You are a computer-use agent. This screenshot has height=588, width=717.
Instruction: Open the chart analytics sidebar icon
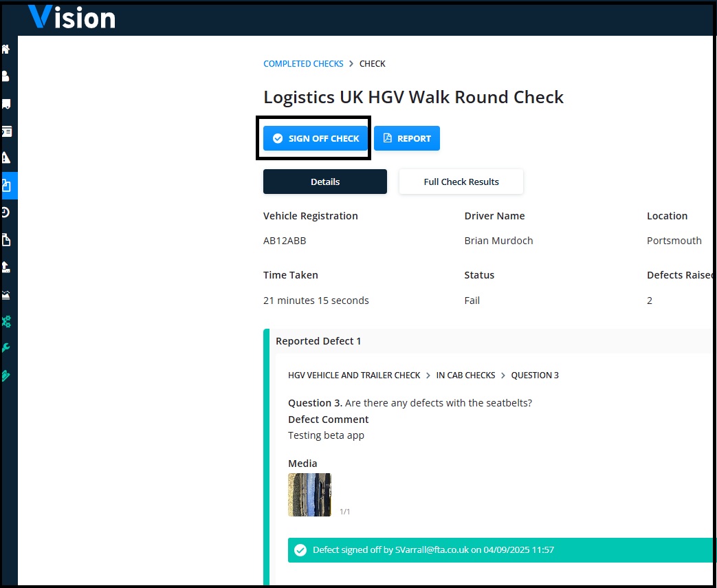(6, 294)
